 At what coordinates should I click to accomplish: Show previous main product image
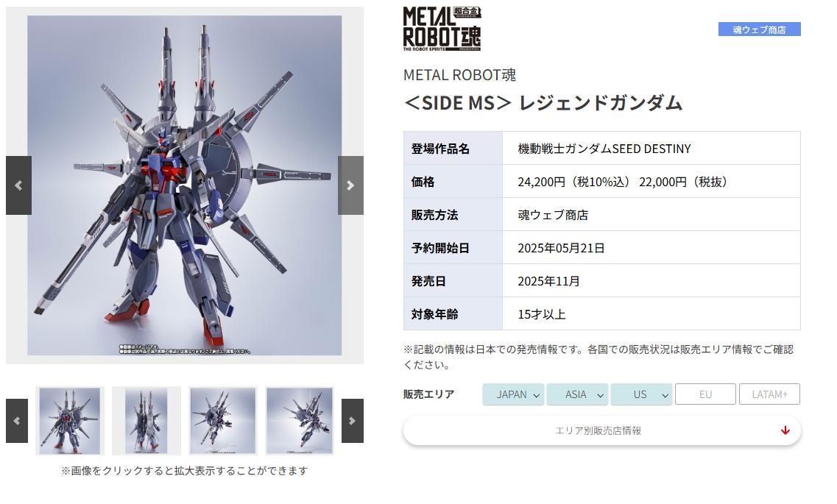[18, 185]
